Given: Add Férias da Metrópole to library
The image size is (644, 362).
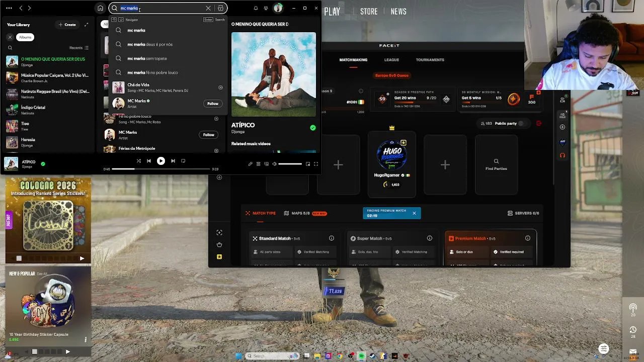Looking at the screenshot, I should (216, 150).
